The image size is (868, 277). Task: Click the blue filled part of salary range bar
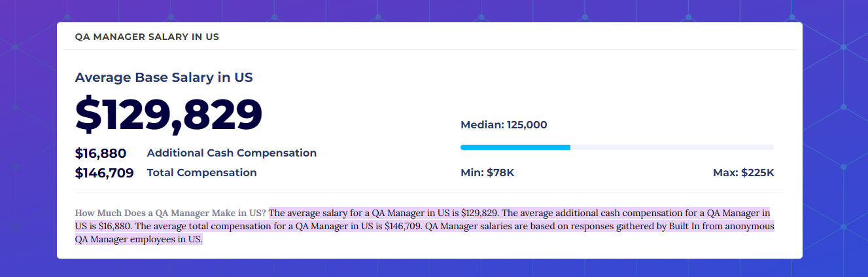coord(515,147)
